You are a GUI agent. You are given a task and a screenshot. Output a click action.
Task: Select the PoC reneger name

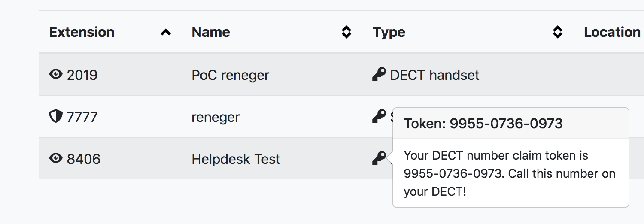click(231, 75)
